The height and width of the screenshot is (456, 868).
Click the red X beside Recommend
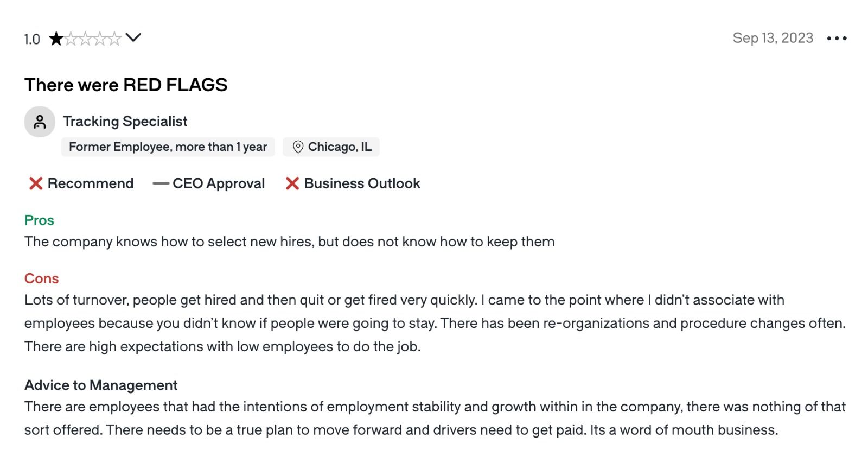36,184
